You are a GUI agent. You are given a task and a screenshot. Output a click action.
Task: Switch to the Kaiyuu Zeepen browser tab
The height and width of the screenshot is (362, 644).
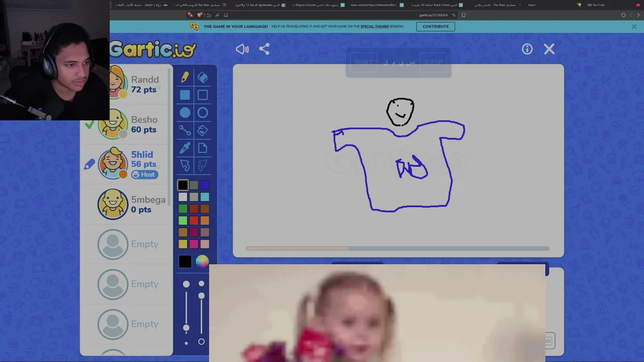(319, 5)
